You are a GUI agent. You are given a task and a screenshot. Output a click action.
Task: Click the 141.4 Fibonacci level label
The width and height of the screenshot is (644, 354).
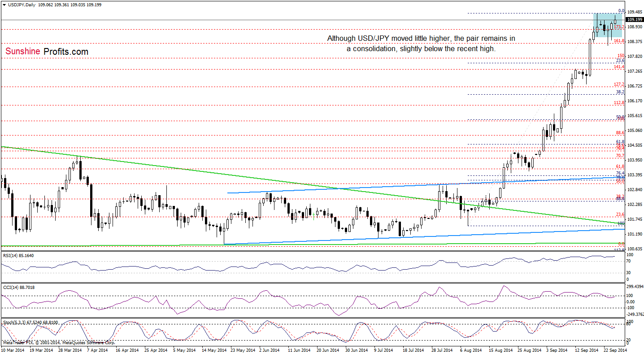point(619,67)
